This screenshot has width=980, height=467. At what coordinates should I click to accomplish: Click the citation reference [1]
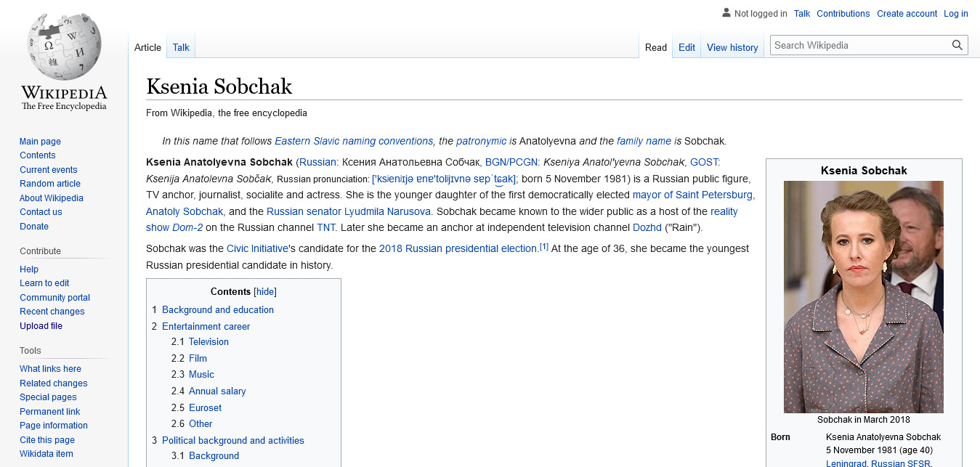[x=543, y=247]
